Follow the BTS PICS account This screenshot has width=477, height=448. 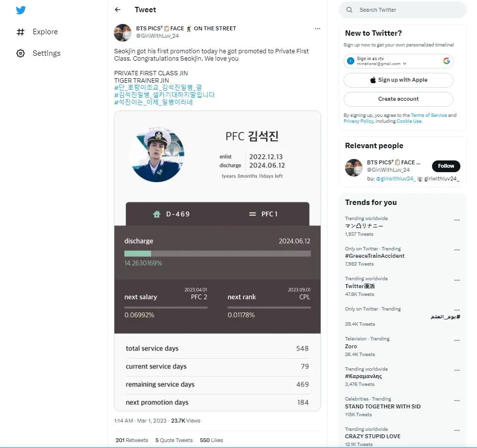pos(446,166)
